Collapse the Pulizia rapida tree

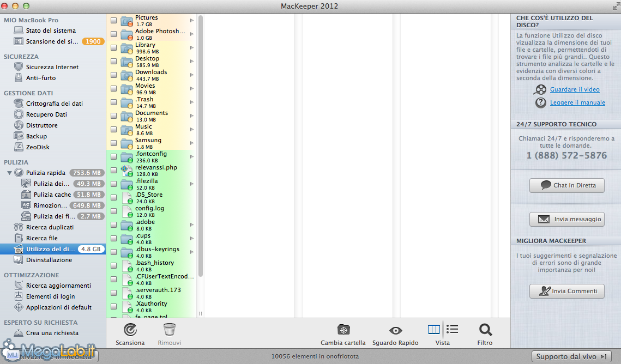coord(9,173)
